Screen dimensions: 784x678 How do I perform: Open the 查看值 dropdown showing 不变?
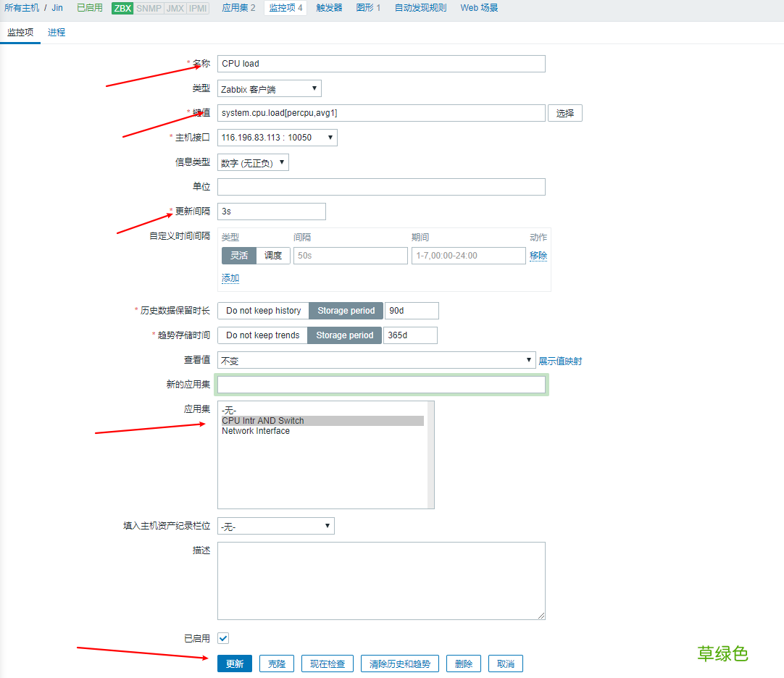tap(377, 359)
